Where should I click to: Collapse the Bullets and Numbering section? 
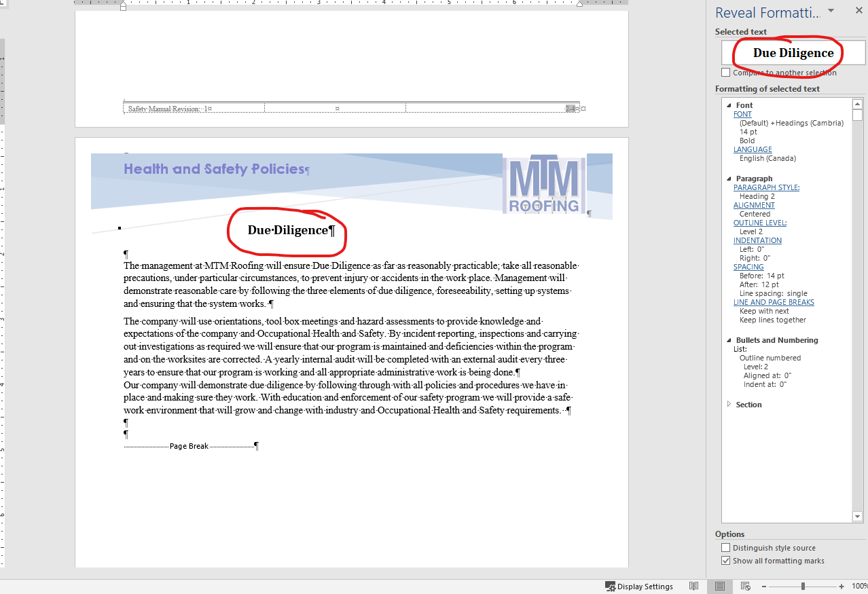729,340
